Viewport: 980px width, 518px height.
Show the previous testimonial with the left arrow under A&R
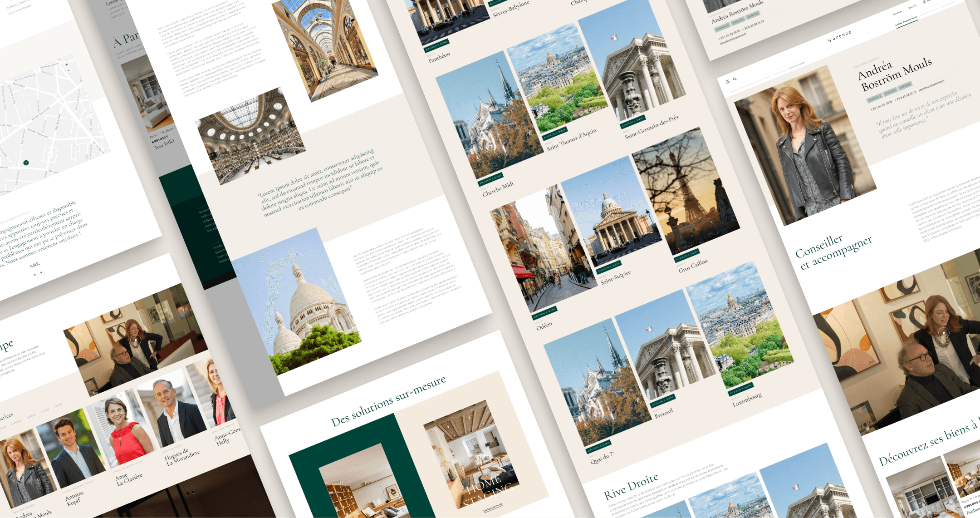coord(35,275)
